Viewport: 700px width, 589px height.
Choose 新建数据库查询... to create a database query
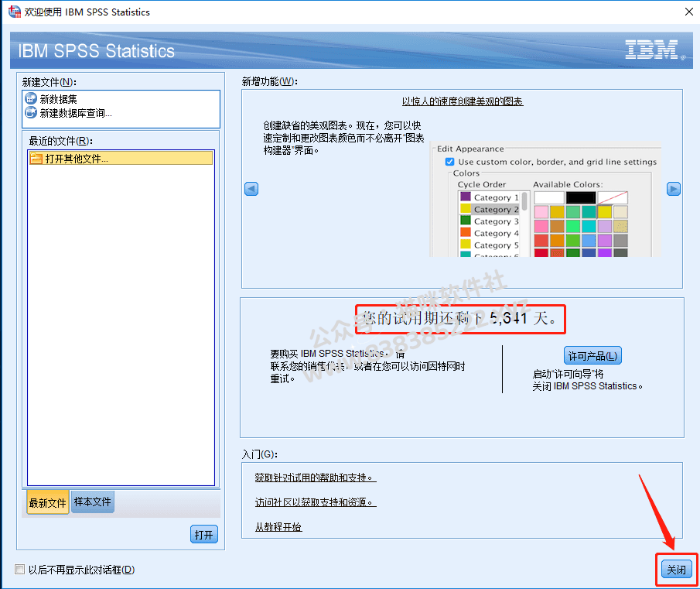point(68,113)
